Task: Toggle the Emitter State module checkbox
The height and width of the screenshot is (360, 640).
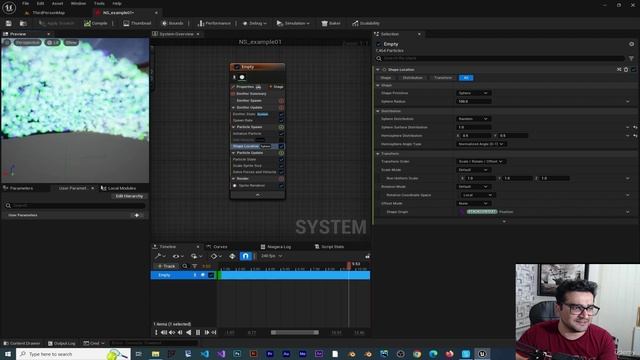Action: pos(281,114)
